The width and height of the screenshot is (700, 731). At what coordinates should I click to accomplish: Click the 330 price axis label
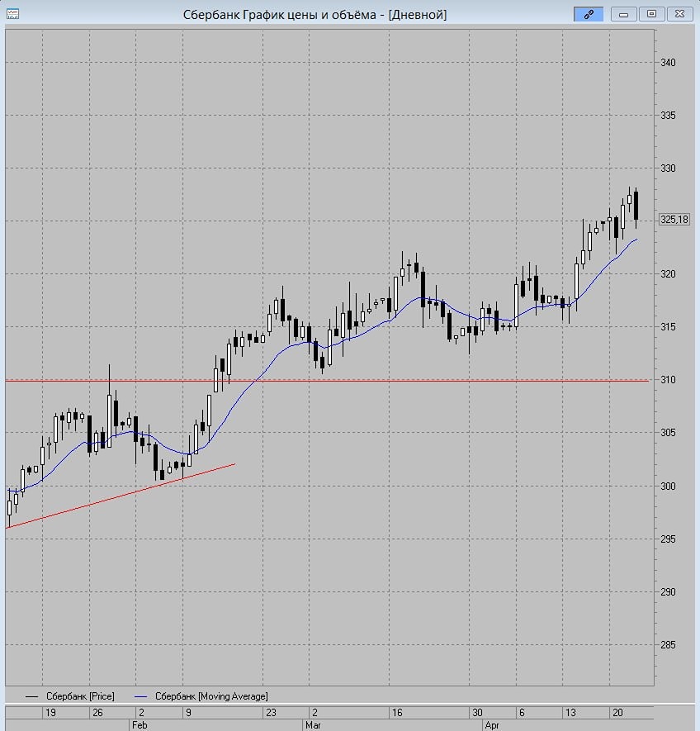pyautogui.click(x=668, y=169)
